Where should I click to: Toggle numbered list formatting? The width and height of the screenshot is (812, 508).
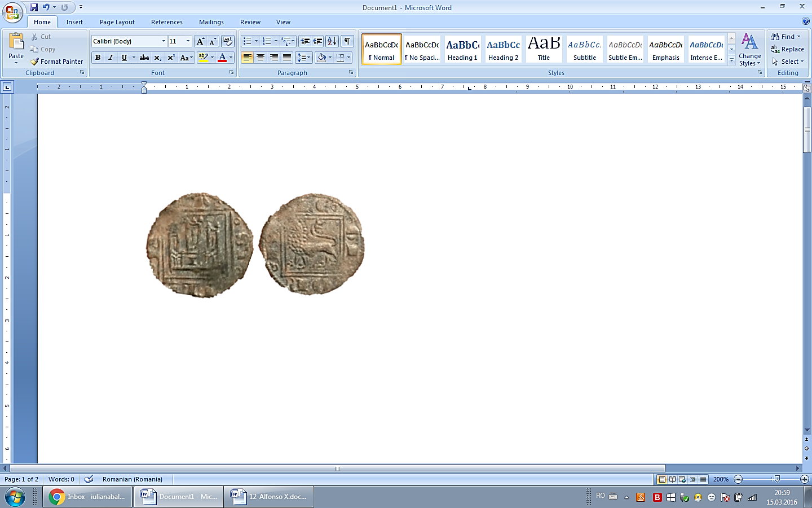point(266,41)
